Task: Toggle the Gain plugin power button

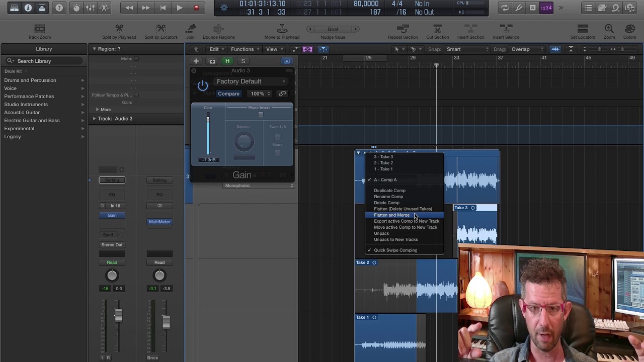Action: [x=203, y=85]
